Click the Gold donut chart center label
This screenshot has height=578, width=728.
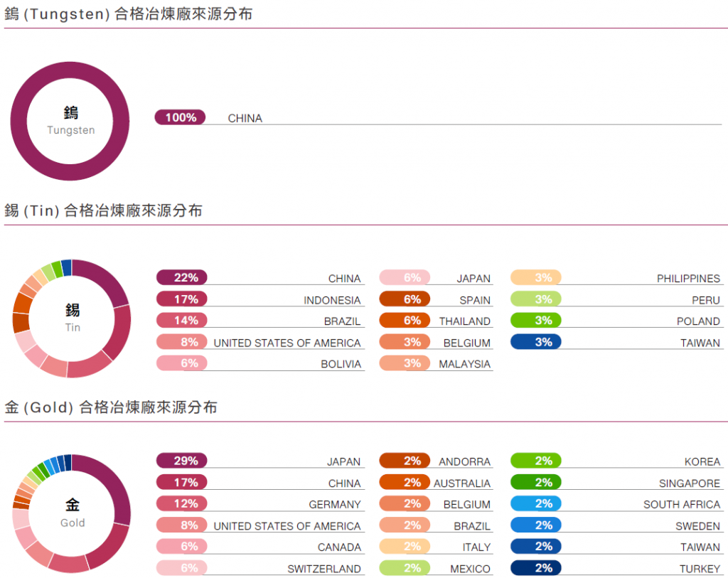coord(73,513)
